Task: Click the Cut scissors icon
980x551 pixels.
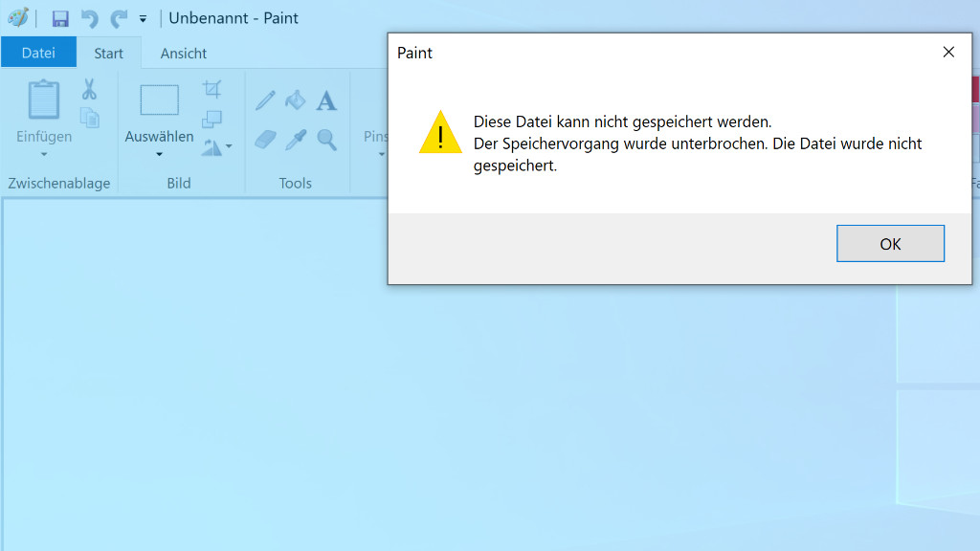Action: click(x=89, y=89)
